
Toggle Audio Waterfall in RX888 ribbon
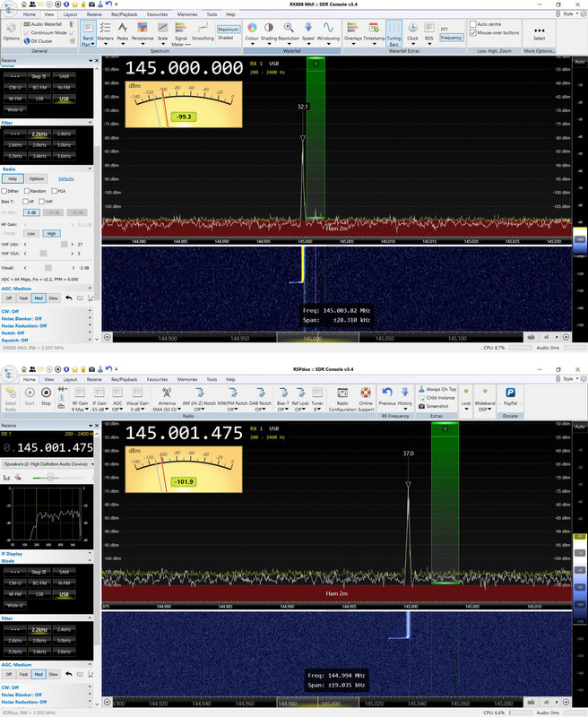coord(42,24)
